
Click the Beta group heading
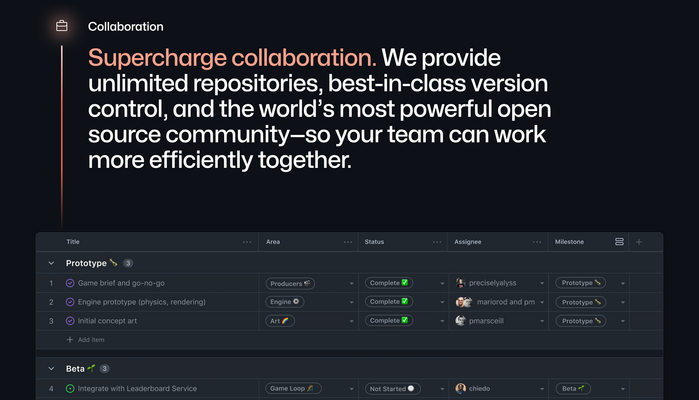[81, 369]
